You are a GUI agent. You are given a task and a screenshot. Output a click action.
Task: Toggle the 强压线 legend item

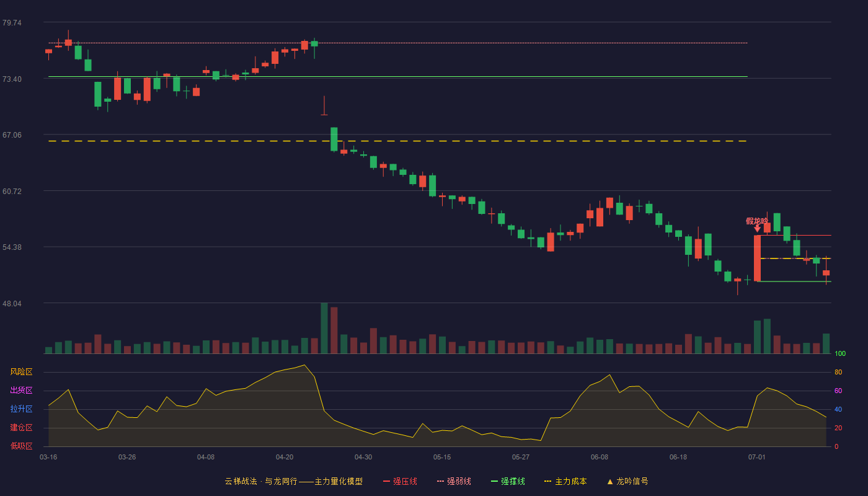pos(400,481)
